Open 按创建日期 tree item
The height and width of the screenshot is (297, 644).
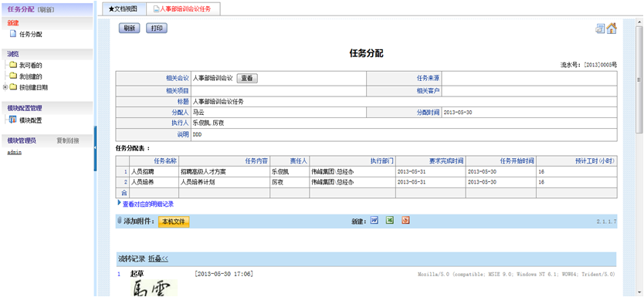coord(34,87)
